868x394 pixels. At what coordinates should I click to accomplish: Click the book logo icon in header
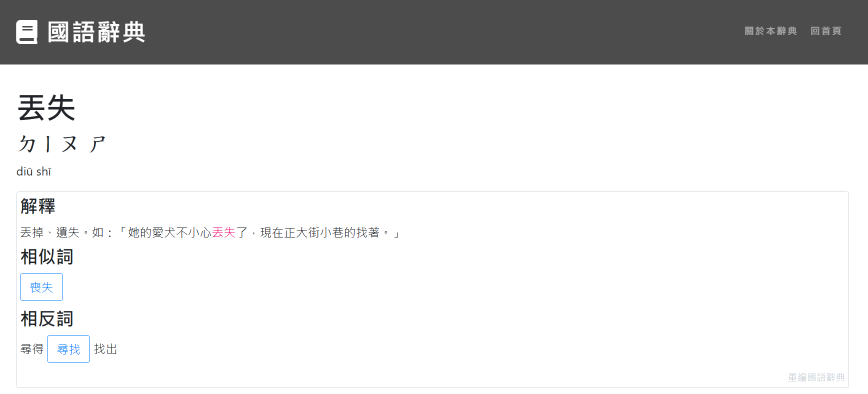point(26,32)
